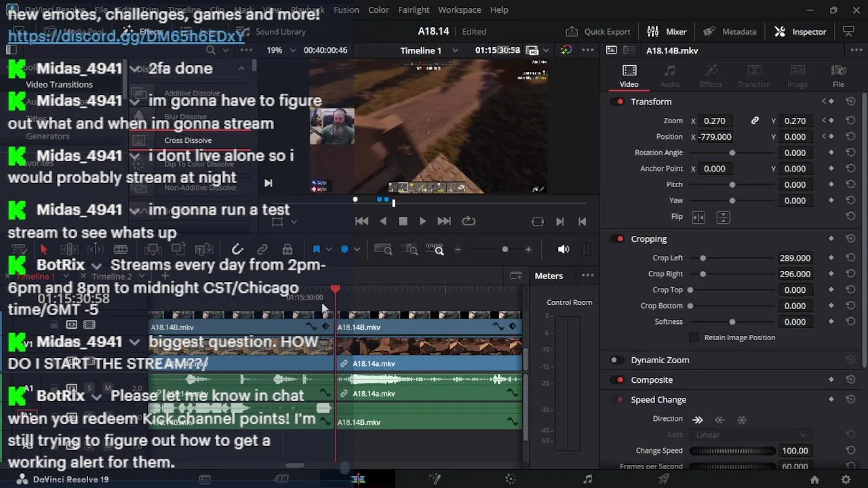868x488 pixels.
Task: Enable the Dynamic Zoom toggle
Action: point(616,360)
